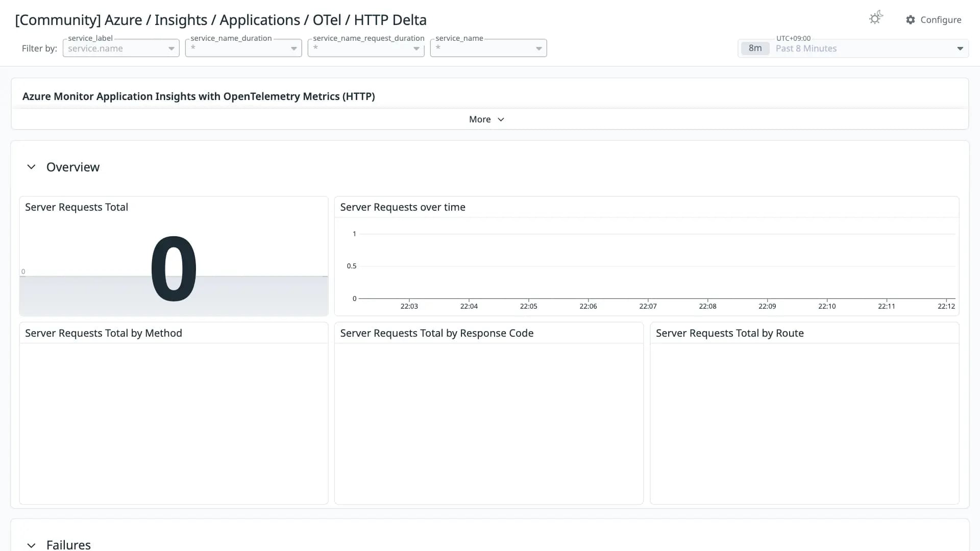Screen dimensions: 980x551
Task: Click the Filter by: label
Action: coord(39,48)
